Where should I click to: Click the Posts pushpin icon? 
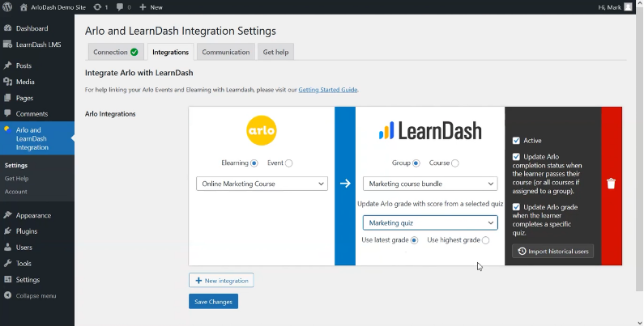7,66
